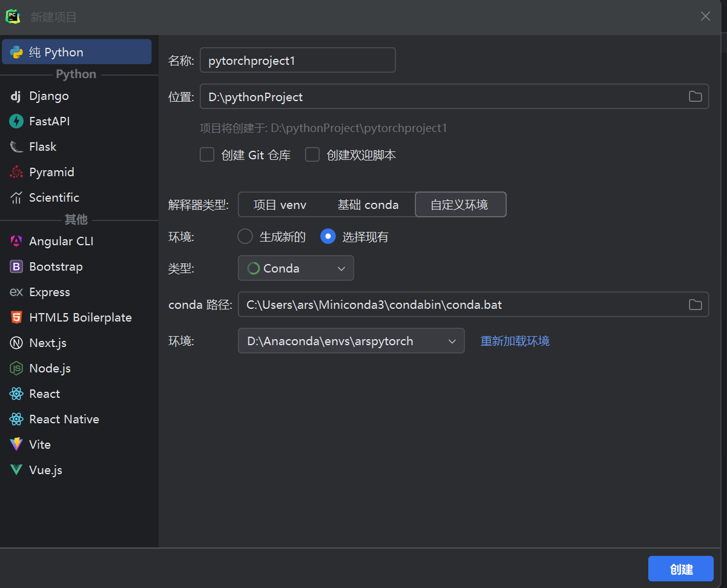Image resolution: width=727 pixels, height=588 pixels.
Task: Select Django project type label
Action: pos(49,96)
